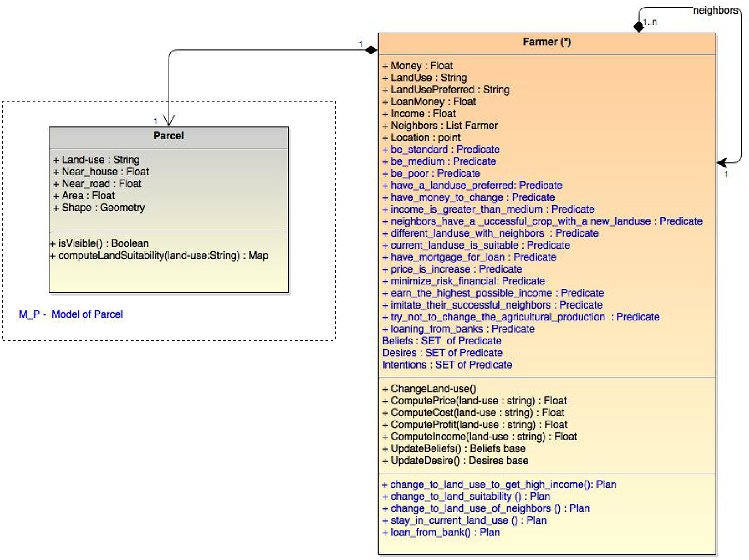Select Parcel's 'Shape : Geometry' attribute
Screen dimensions: 749x560
tap(99, 208)
